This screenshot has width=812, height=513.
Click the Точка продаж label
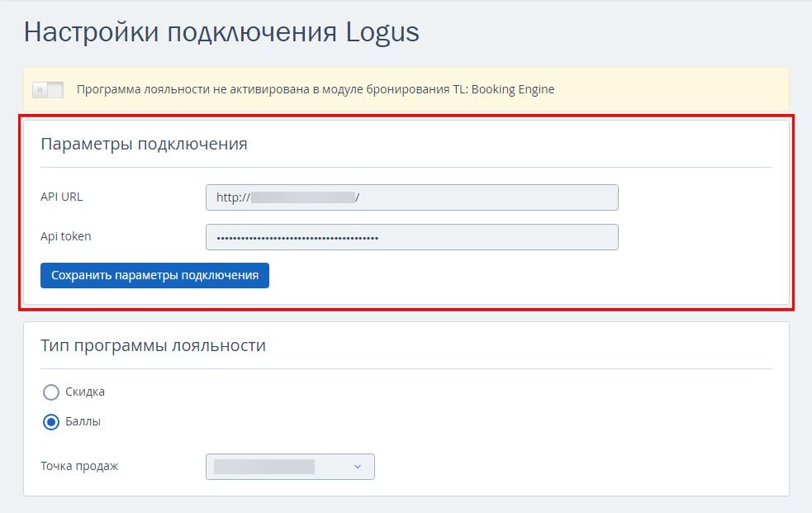coord(79,466)
